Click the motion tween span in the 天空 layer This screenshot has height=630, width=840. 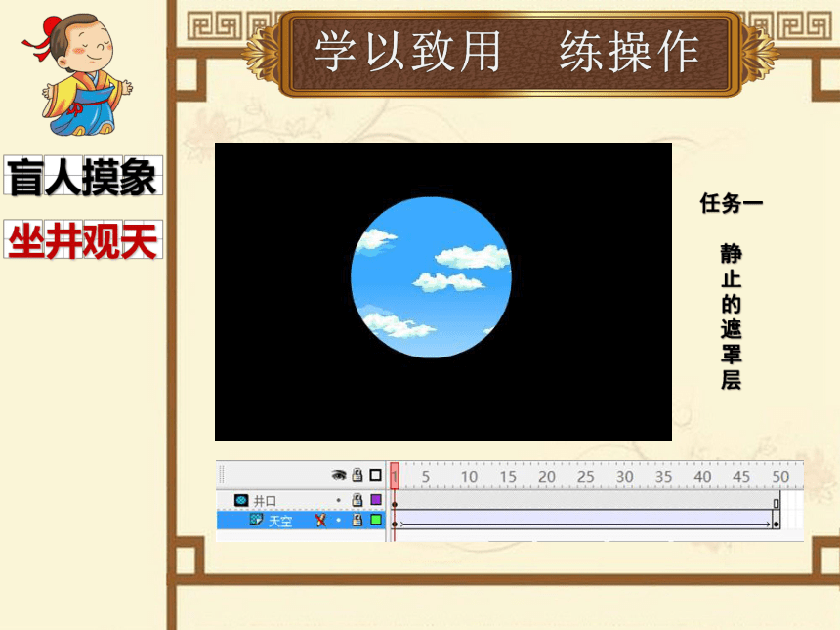pos(585,521)
